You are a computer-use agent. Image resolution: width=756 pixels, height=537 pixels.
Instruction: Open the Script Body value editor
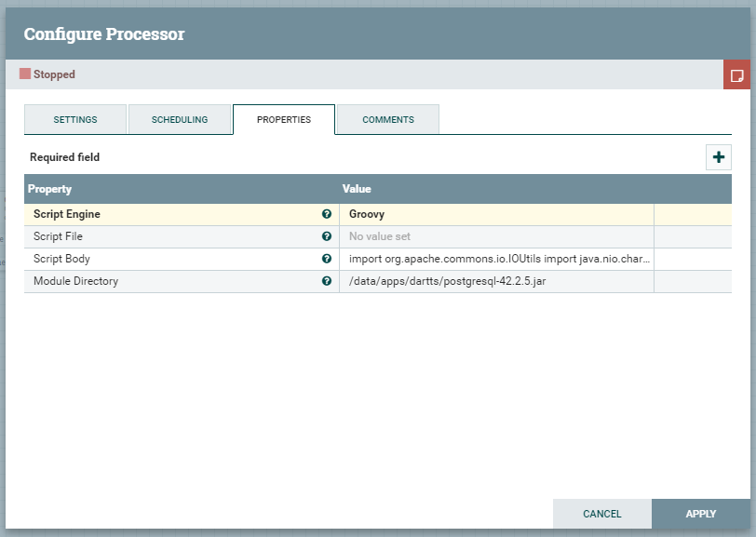coord(496,259)
